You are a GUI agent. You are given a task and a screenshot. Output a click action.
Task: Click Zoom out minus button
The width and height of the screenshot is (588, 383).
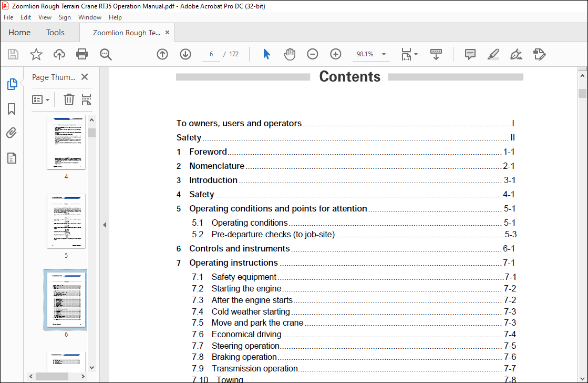[x=313, y=54]
